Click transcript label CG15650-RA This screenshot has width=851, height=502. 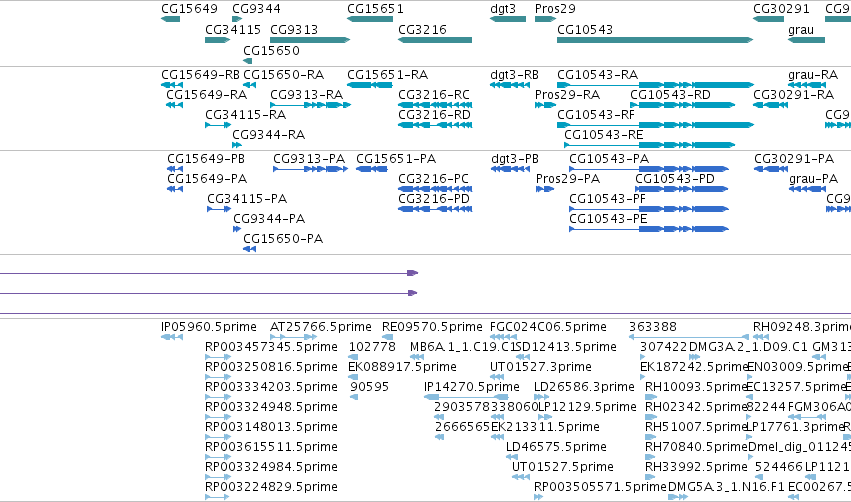coord(283,74)
